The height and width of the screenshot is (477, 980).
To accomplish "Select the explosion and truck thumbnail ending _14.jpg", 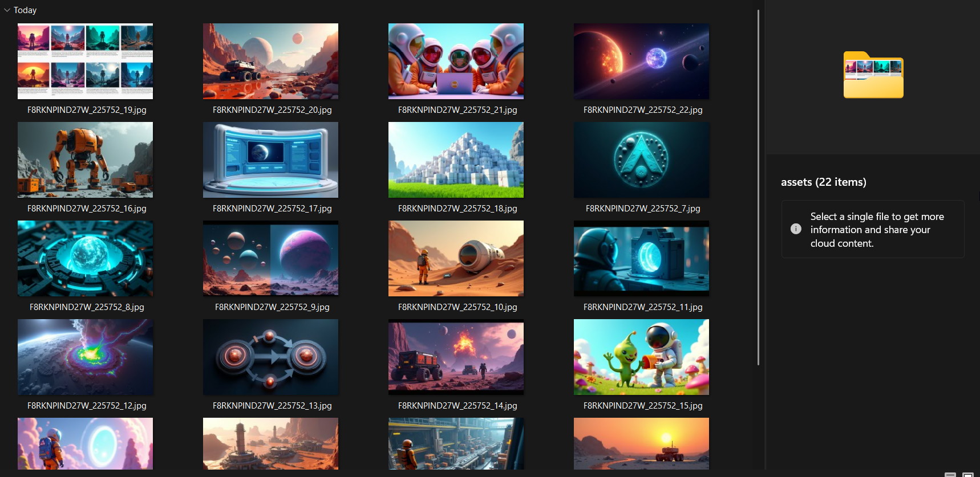I will (x=456, y=357).
